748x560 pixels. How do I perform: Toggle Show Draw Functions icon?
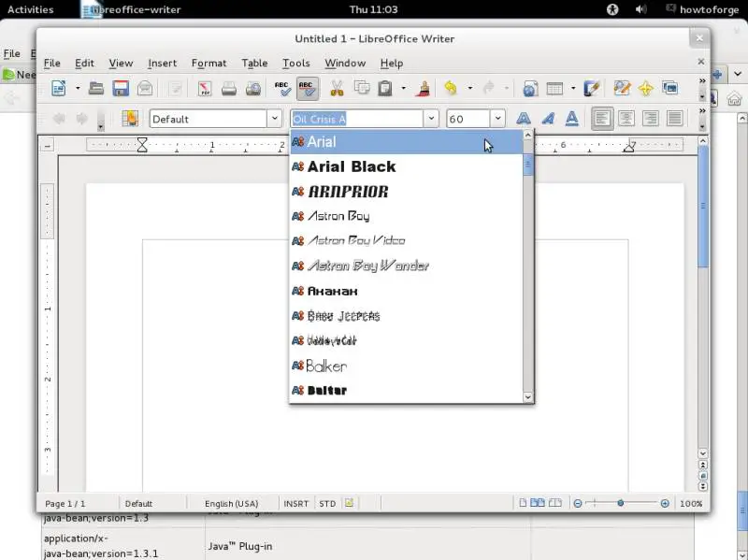[x=592, y=88]
